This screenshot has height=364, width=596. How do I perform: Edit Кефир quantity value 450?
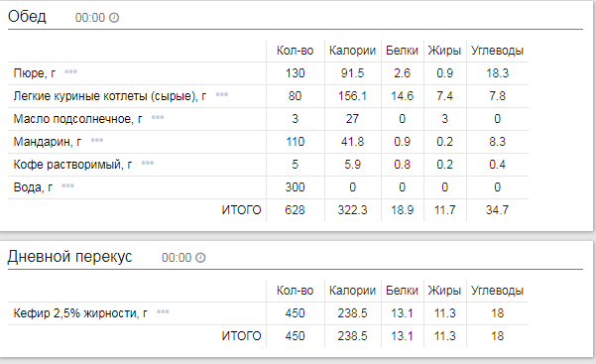point(295,313)
